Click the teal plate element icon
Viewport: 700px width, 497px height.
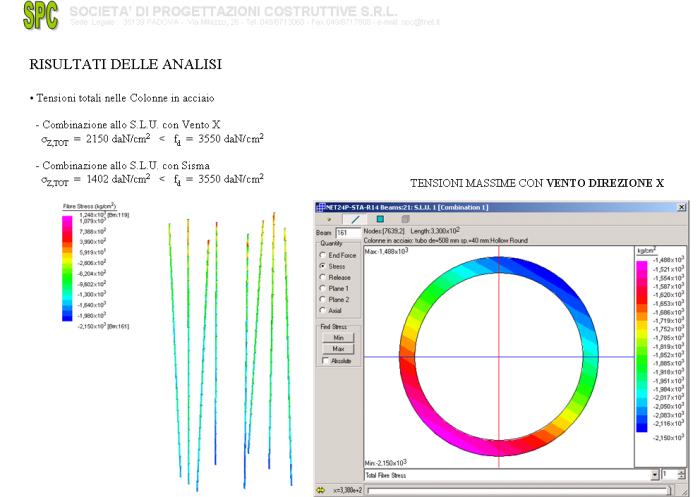coord(380,218)
